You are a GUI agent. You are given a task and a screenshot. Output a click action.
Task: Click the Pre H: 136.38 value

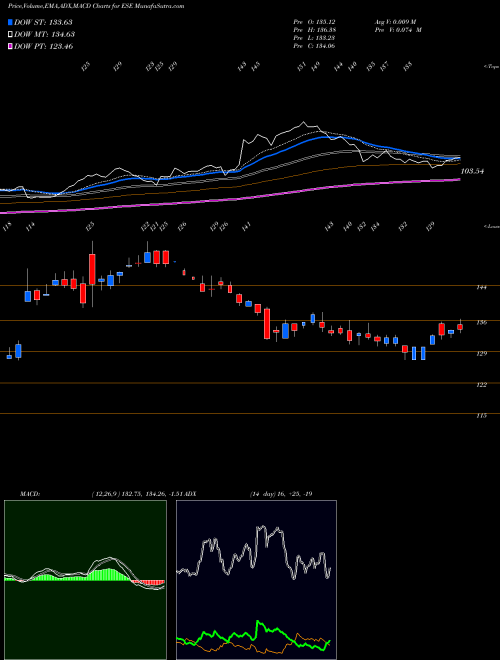coord(314,30)
